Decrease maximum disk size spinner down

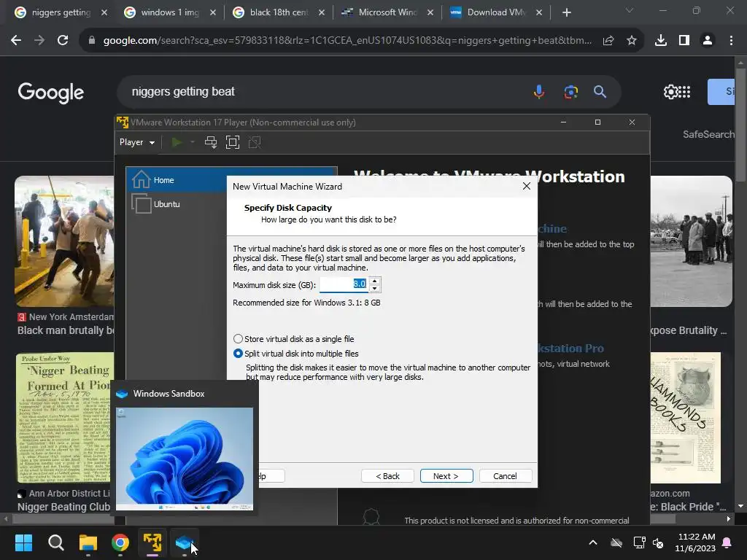[x=374, y=288]
